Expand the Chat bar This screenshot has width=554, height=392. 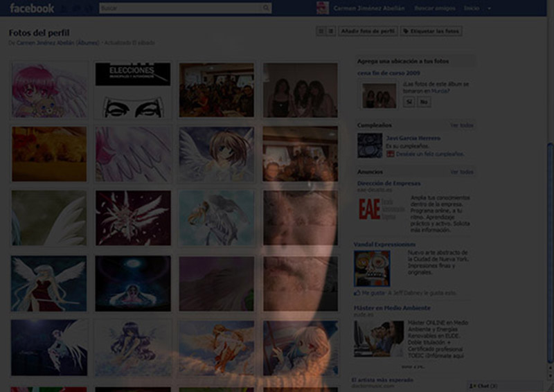pos(508,386)
